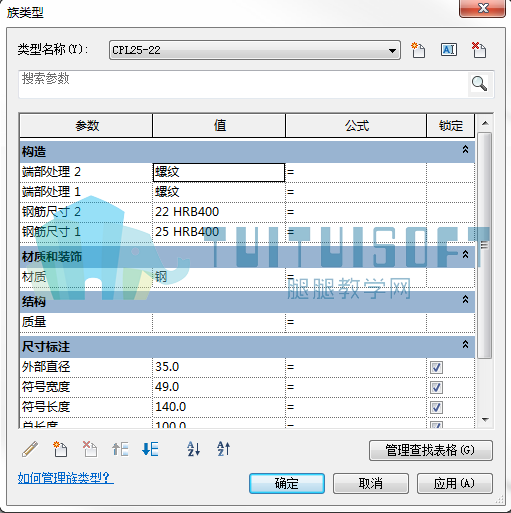
Task: Add new parameter icon in bottom toolbar
Action: click(x=60, y=449)
